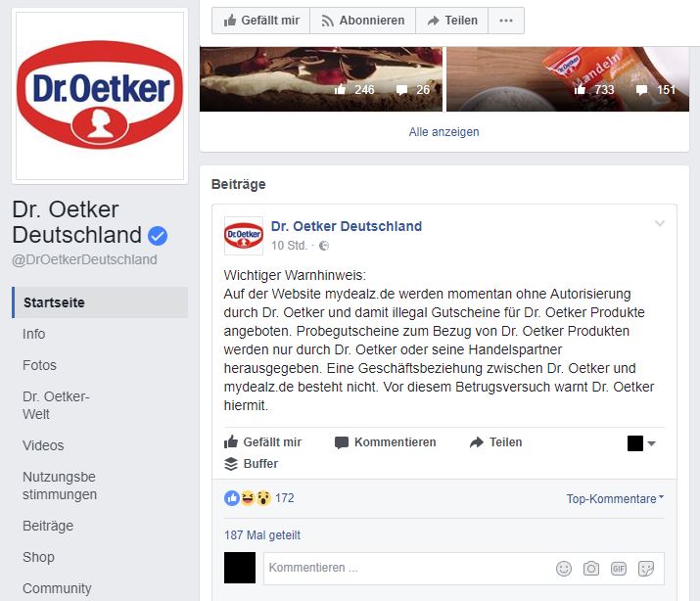This screenshot has height=601, width=700.
Task: Open the three-dots more options menu
Action: [506, 21]
